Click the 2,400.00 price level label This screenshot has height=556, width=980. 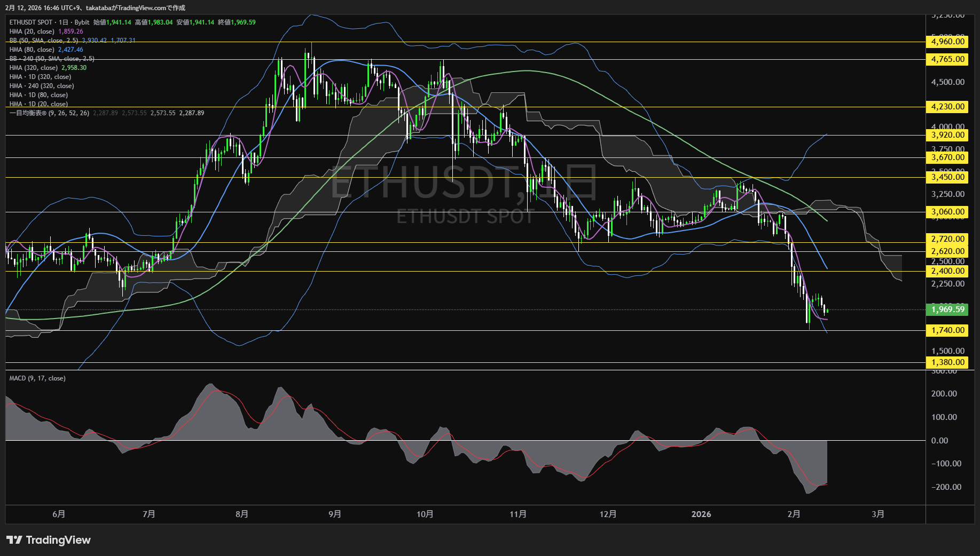pyautogui.click(x=947, y=271)
